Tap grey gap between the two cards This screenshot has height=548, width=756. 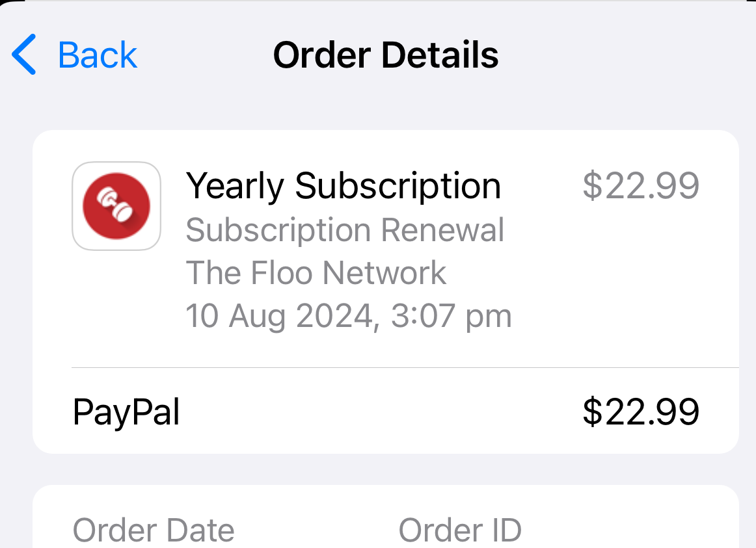(385, 469)
